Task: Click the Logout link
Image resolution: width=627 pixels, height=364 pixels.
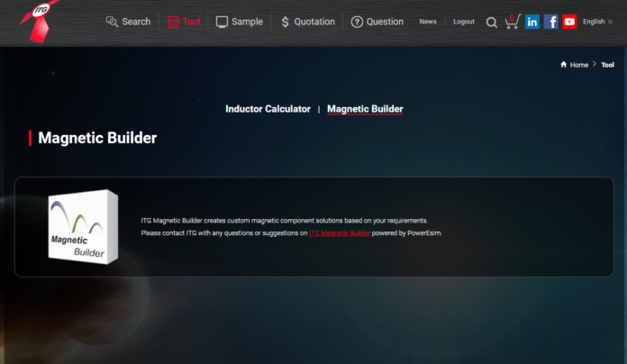Action: 464,22
